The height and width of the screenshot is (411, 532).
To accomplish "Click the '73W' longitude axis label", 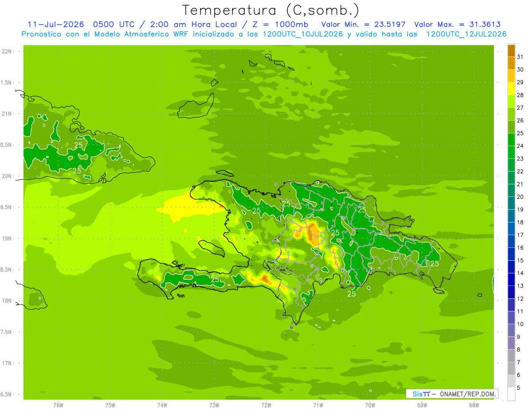I will point(214,405).
